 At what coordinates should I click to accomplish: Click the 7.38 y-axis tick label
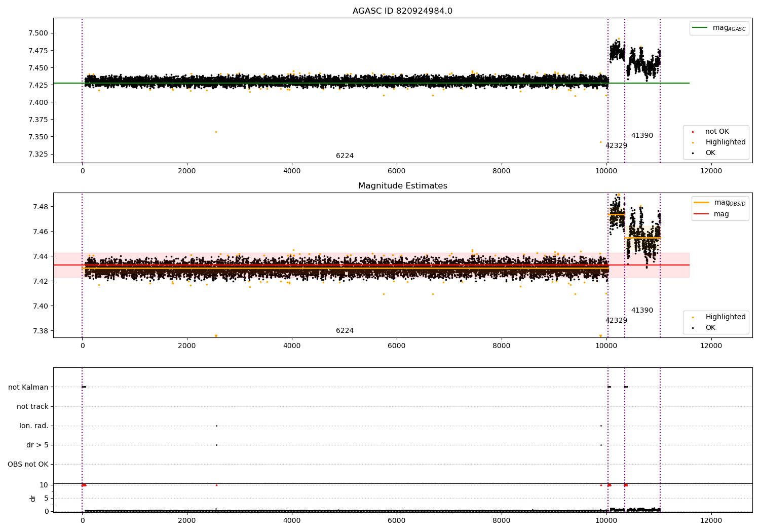[x=41, y=331]
